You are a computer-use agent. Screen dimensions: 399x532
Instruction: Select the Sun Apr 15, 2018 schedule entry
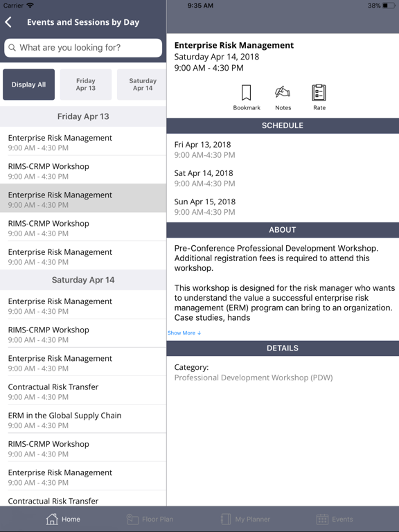[283, 206]
